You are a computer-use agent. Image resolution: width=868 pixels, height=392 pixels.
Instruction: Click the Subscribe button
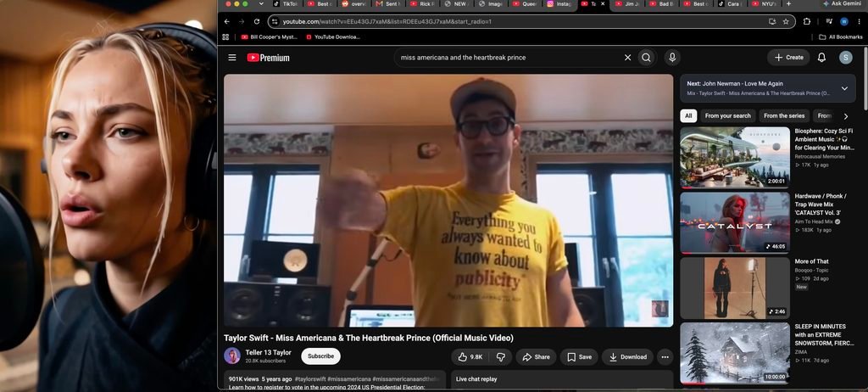coord(320,356)
